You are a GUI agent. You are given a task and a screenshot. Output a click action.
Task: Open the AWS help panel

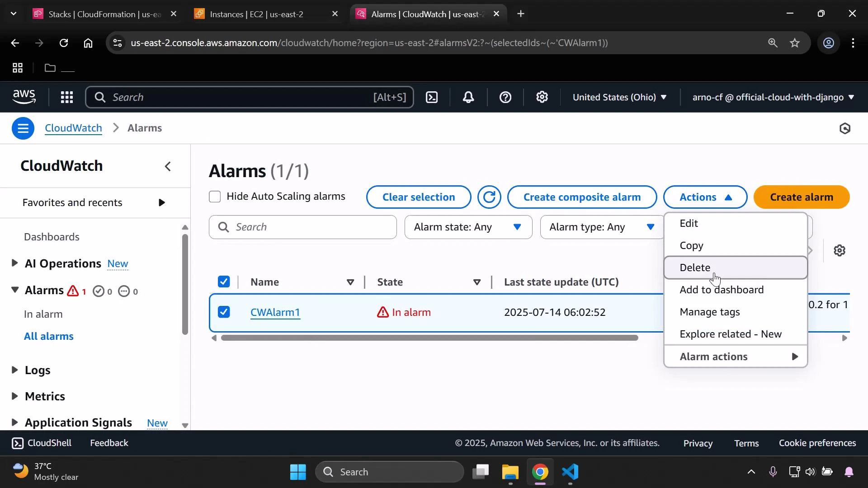click(x=505, y=97)
